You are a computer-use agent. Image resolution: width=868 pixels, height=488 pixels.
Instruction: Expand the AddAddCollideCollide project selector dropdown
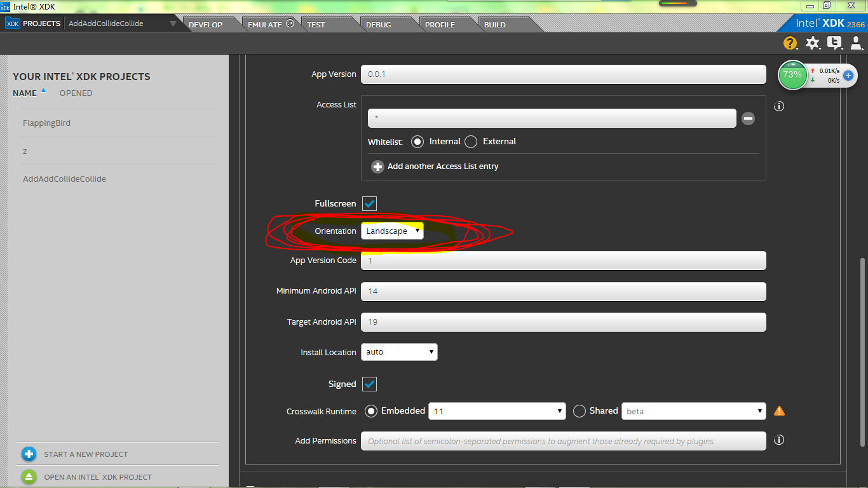pyautogui.click(x=173, y=24)
